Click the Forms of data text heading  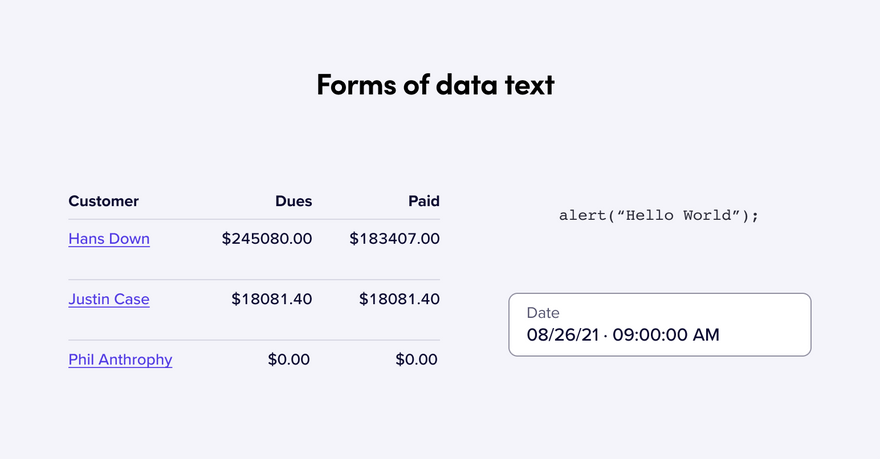[x=436, y=85]
